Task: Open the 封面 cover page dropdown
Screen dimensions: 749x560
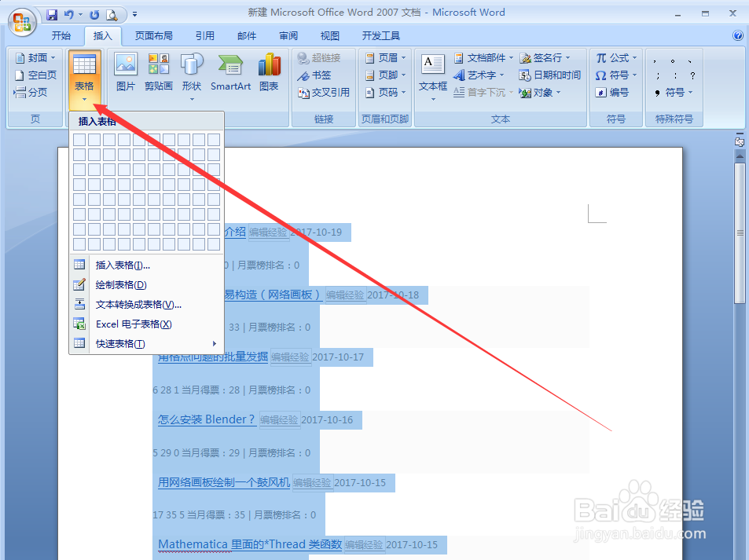Action: coord(35,58)
